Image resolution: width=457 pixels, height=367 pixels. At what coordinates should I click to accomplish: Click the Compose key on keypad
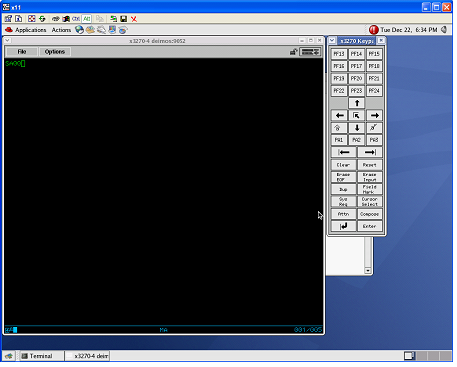tap(370, 214)
